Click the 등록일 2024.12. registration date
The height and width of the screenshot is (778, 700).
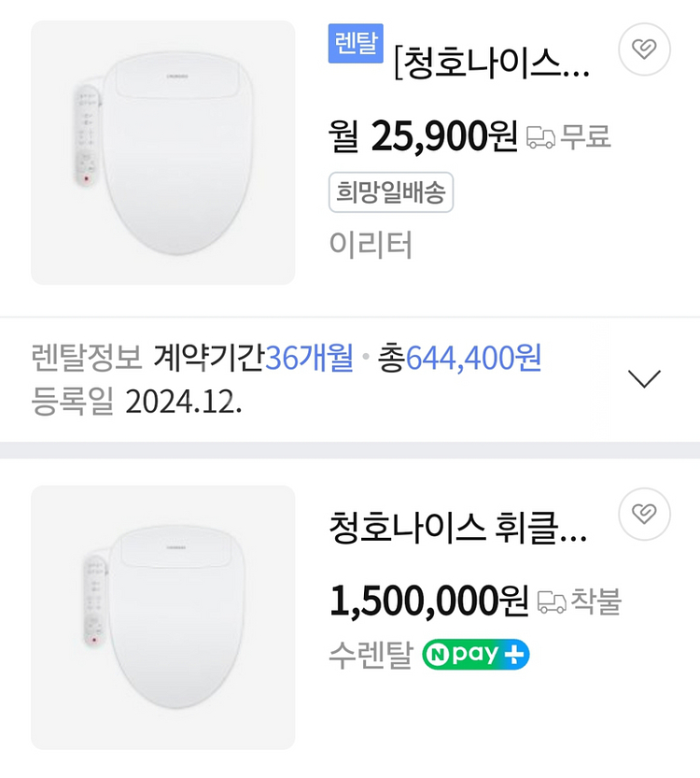click(x=136, y=401)
